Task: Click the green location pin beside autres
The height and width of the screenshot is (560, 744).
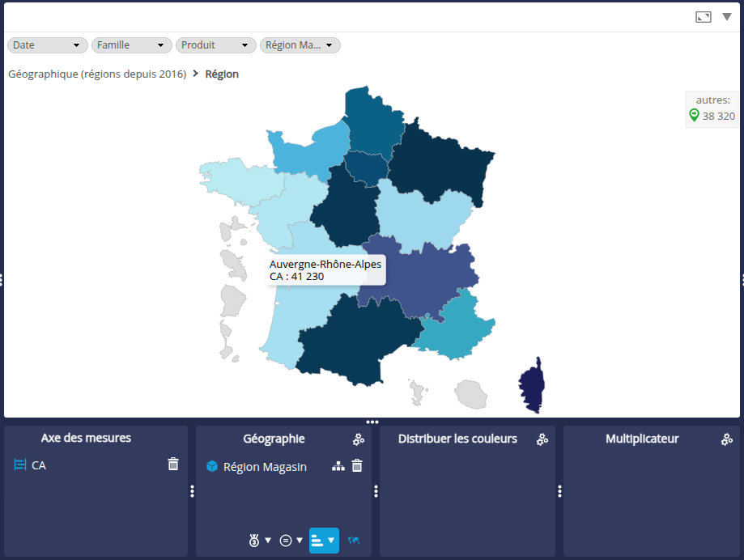Action: click(693, 115)
